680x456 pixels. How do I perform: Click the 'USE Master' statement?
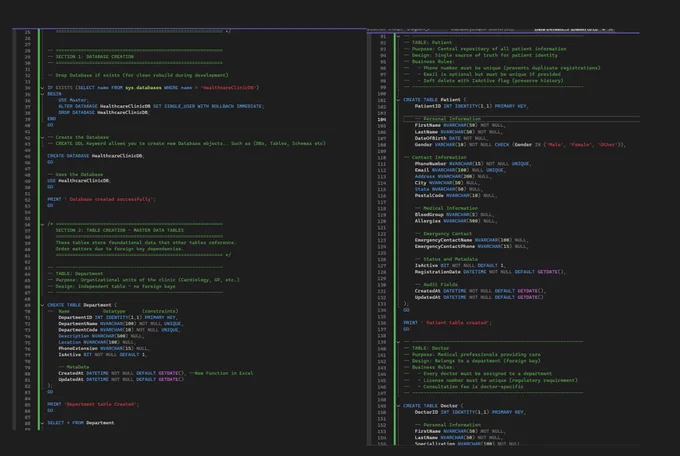point(73,100)
